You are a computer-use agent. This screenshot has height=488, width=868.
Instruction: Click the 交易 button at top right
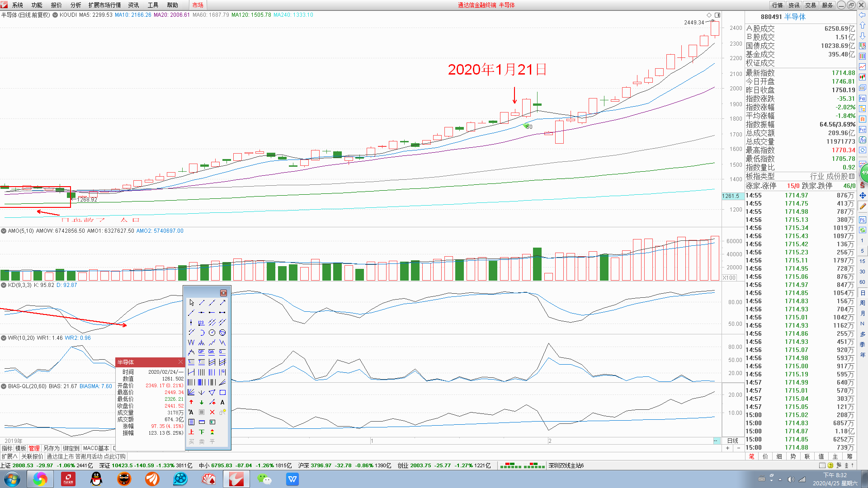(x=811, y=5)
